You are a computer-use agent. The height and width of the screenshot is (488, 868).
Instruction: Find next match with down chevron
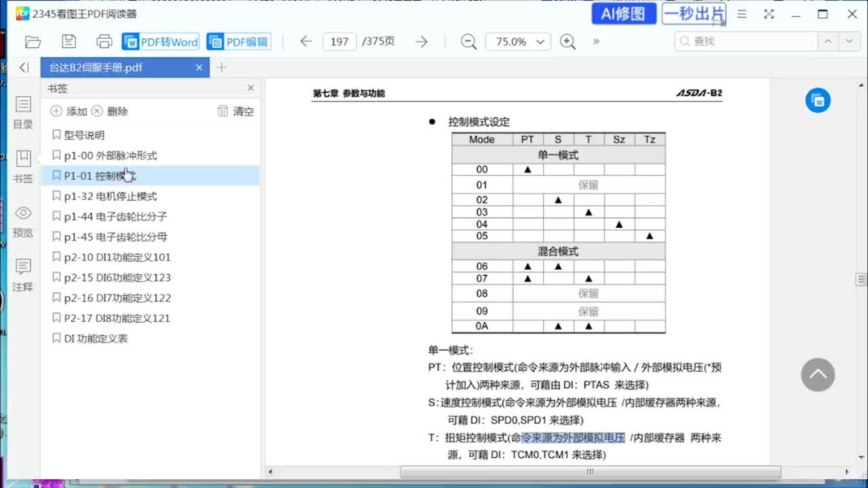850,41
